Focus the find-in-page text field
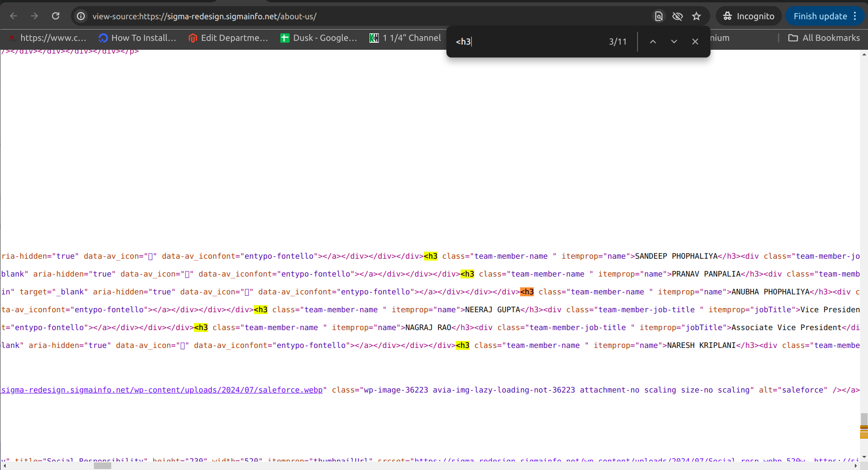 tap(528, 42)
